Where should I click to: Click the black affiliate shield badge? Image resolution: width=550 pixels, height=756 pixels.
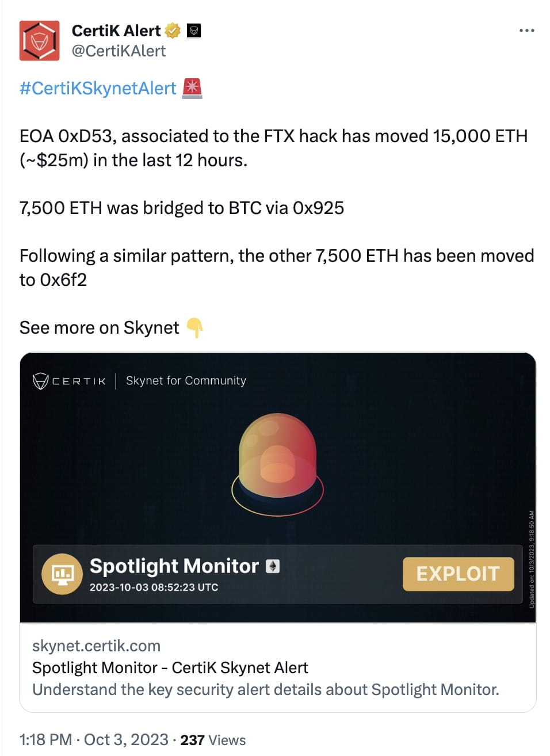[193, 29]
